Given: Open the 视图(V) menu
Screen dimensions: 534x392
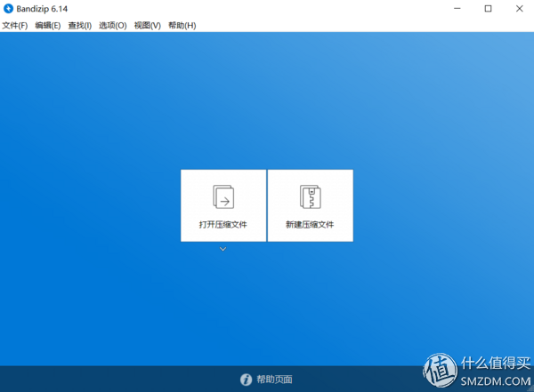Looking at the screenshot, I should point(148,26).
